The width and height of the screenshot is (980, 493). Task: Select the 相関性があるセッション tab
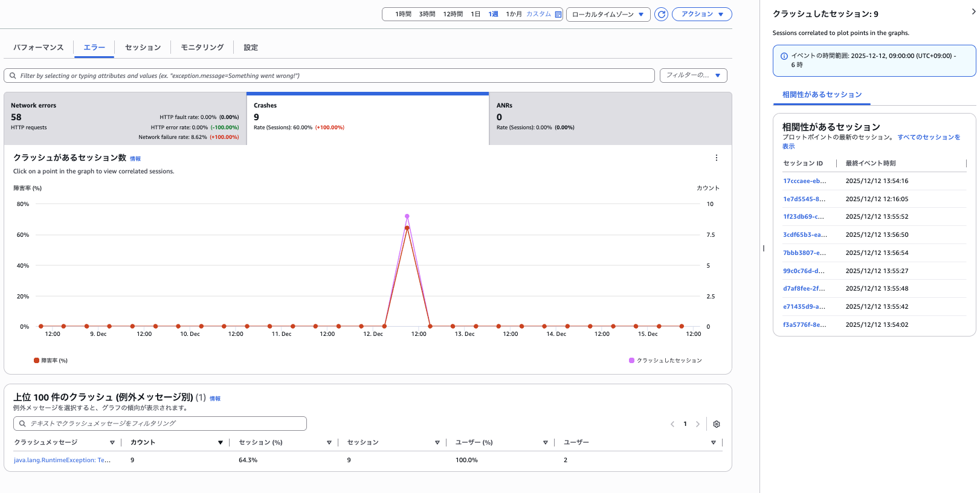(x=822, y=95)
